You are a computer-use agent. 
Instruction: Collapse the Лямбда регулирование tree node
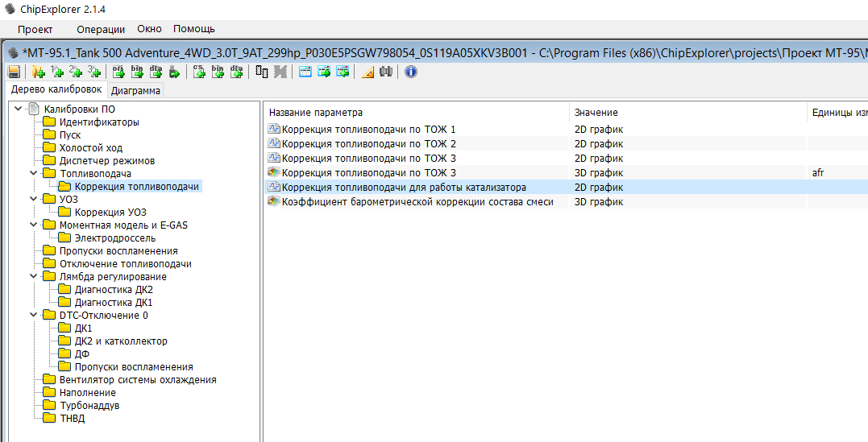click(x=33, y=277)
